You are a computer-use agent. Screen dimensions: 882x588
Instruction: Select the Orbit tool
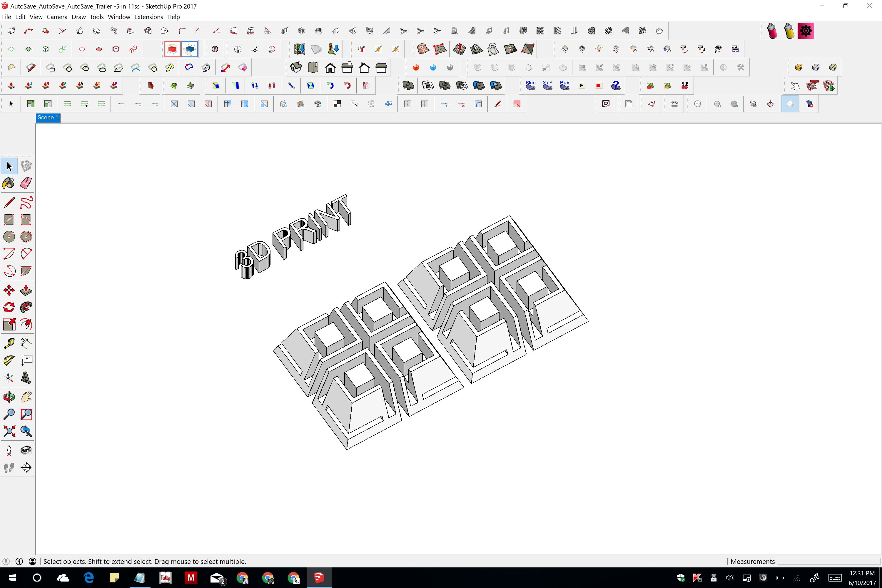pos(9,397)
